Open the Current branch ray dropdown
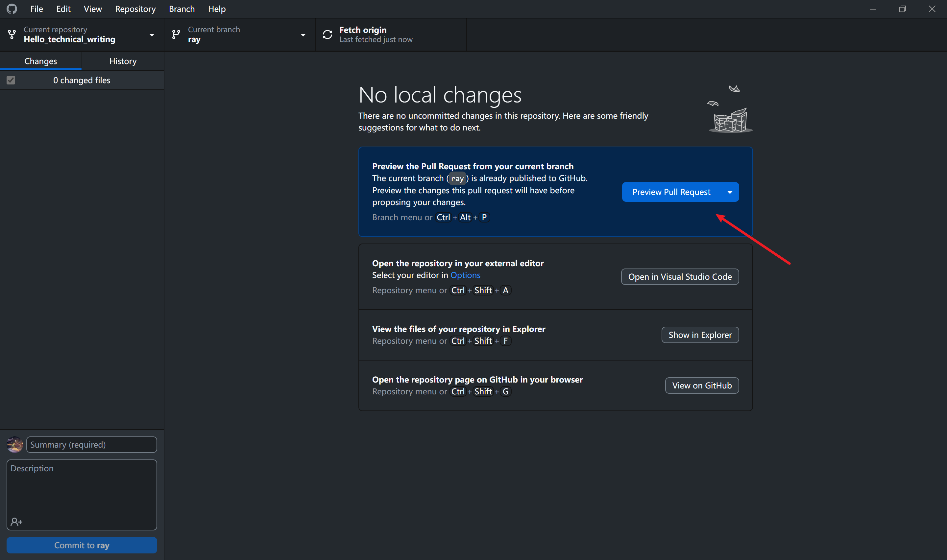Image resolution: width=947 pixels, height=560 pixels. click(x=303, y=35)
